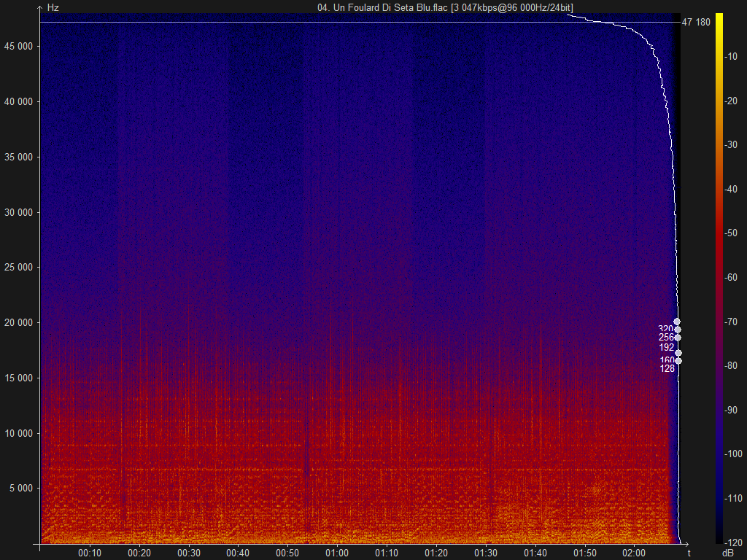
Task: Click the '02:00' time axis label
Action: (634, 553)
